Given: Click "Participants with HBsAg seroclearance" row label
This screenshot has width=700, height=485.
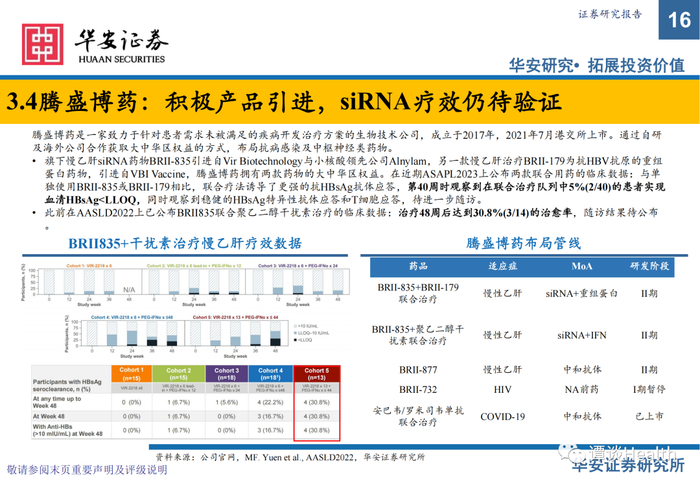Looking at the screenshot, I should (67, 385).
